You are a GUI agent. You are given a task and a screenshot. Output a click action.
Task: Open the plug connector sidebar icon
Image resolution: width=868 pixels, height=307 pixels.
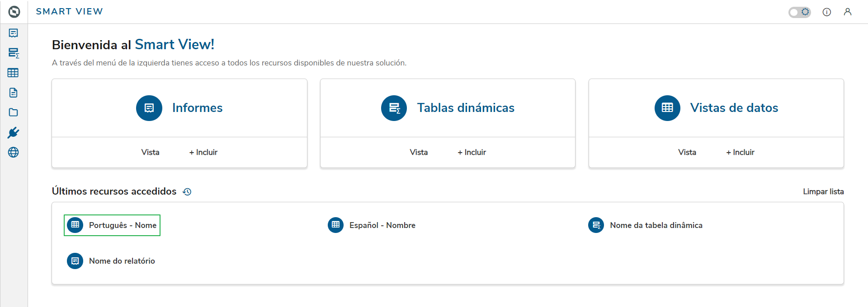14,132
